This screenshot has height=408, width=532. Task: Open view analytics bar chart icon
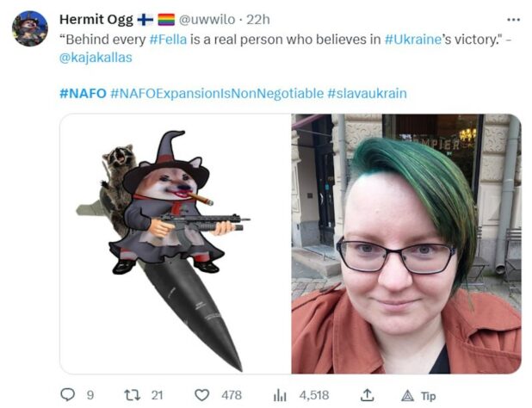point(280,395)
